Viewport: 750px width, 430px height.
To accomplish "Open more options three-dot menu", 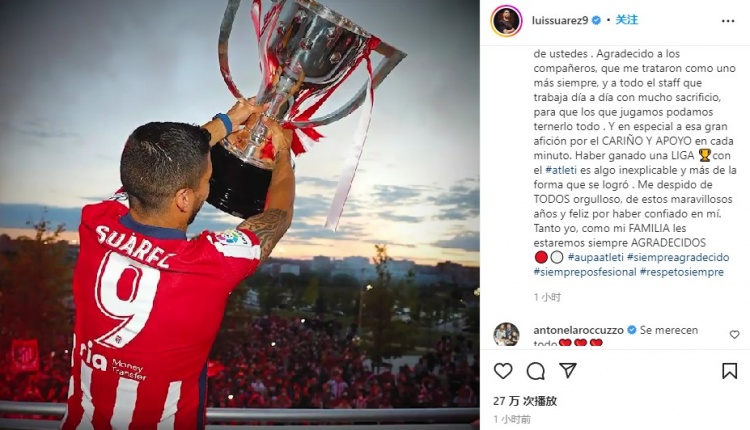I will pos(728,21).
